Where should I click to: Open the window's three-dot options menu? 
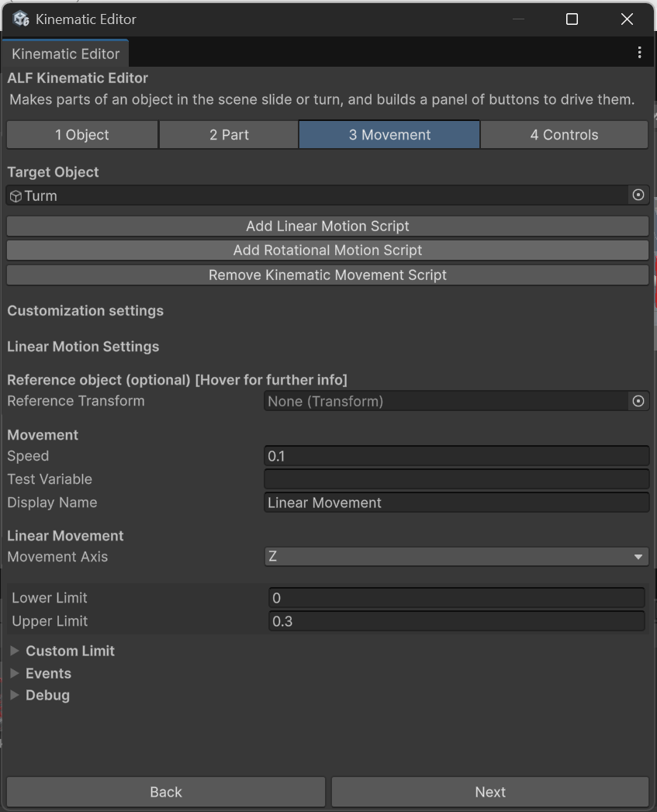[x=639, y=52]
